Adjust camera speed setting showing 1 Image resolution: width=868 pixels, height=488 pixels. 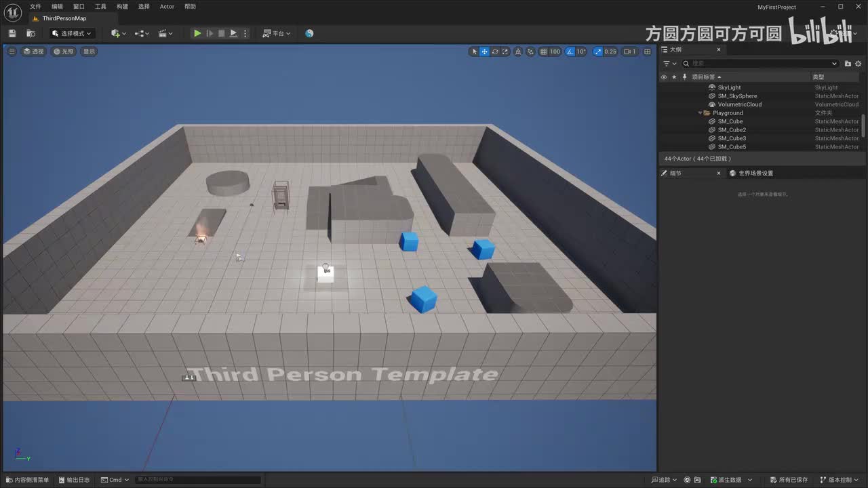[630, 52]
